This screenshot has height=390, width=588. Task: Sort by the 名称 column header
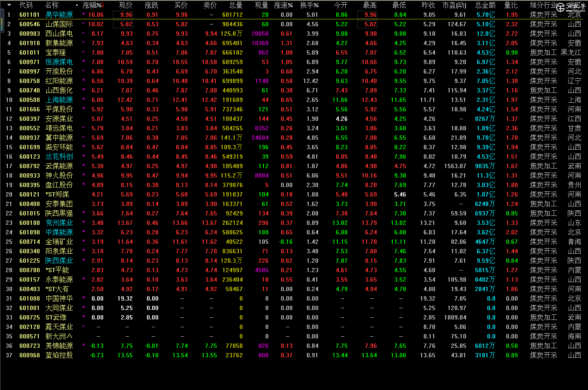tap(52, 5)
